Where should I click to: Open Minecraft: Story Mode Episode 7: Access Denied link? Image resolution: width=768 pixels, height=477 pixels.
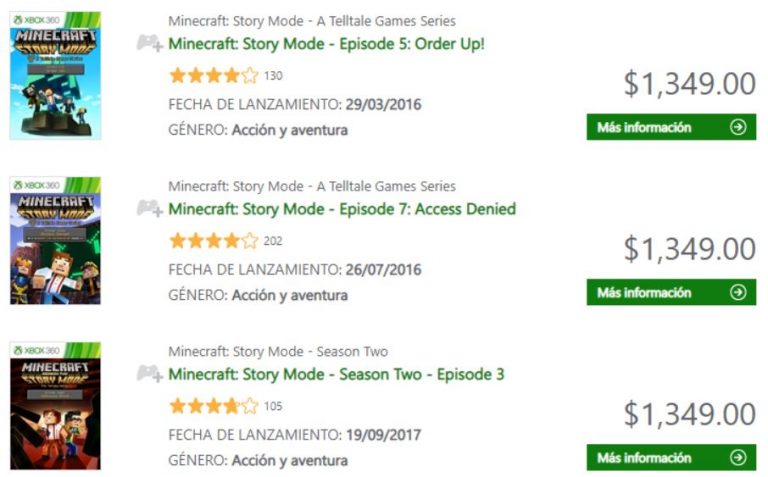342,209
